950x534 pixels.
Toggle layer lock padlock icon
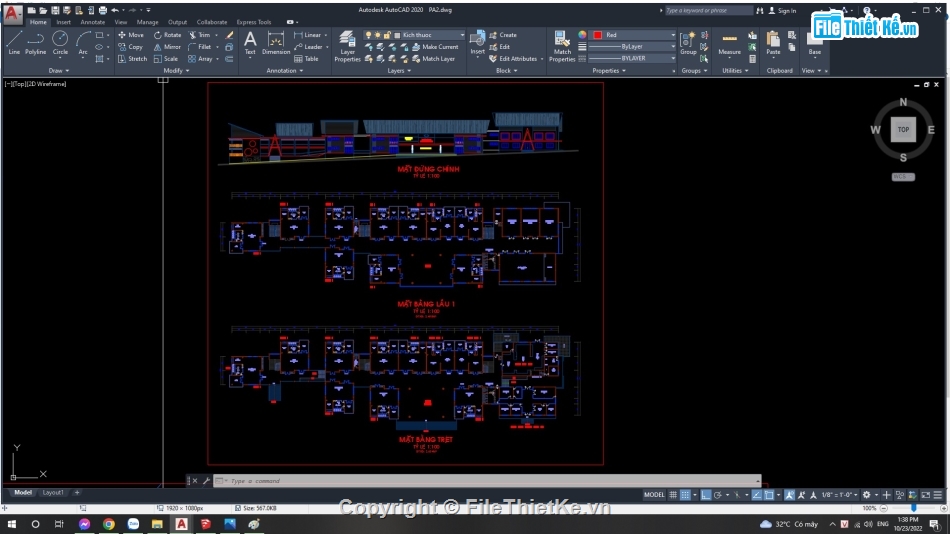point(387,35)
